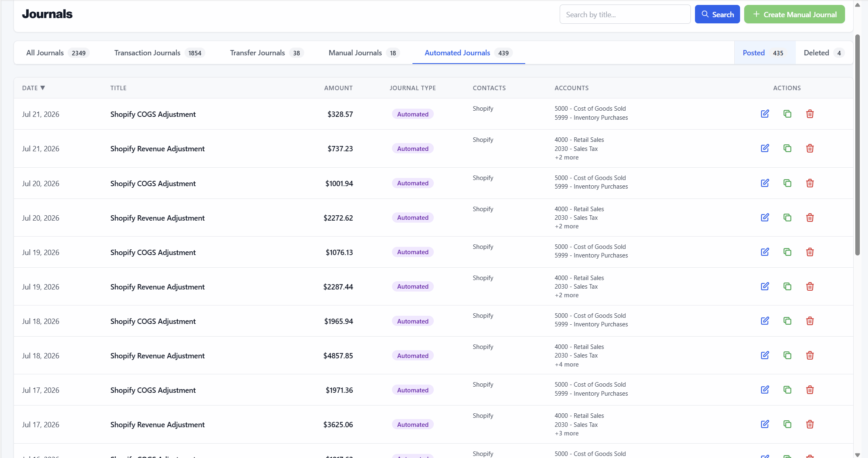Copy the $4857.85 Revenue Adjustment journal
868x458 pixels.
click(x=787, y=355)
